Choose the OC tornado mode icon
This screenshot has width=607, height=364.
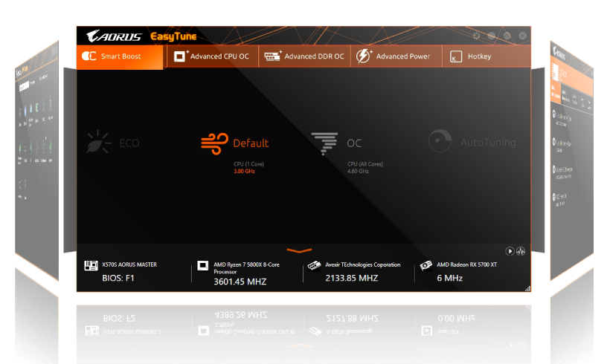pyautogui.click(x=324, y=143)
